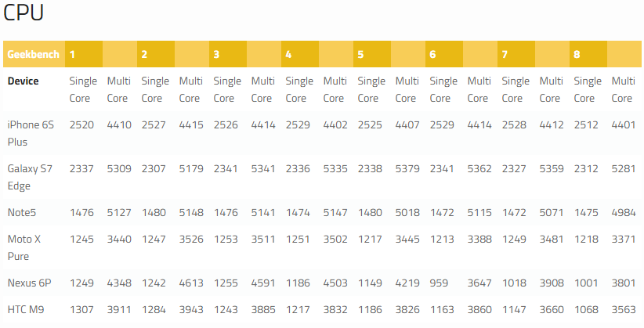Click column header number 6
This screenshot has height=328, width=644.
pyautogui.click(x=432, y=54)
